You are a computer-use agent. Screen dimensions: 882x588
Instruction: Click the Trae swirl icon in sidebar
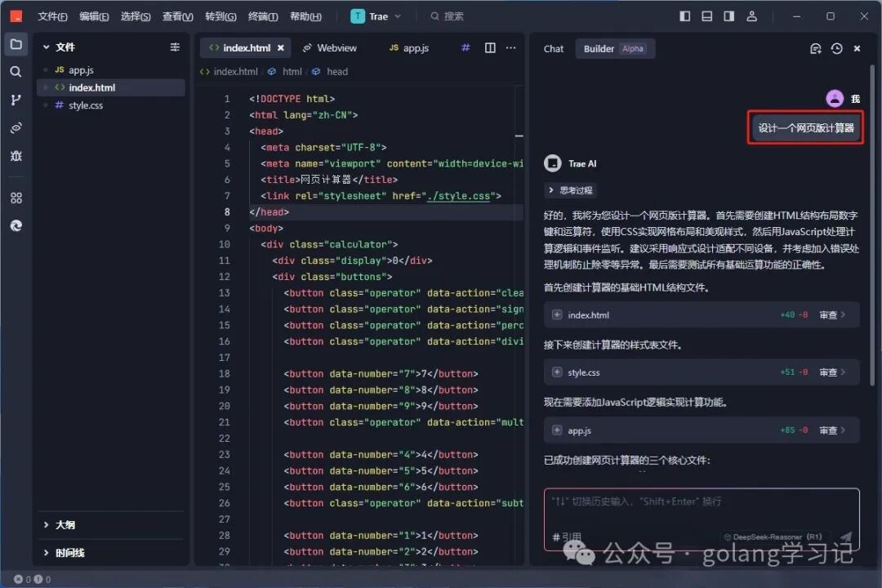[x=16, y=225]
